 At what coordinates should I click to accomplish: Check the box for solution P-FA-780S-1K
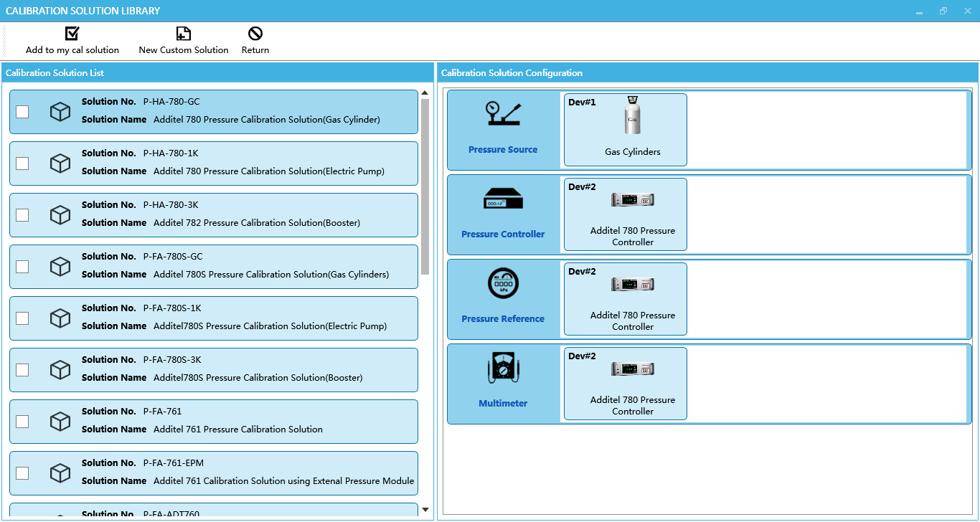click(22, 318)
